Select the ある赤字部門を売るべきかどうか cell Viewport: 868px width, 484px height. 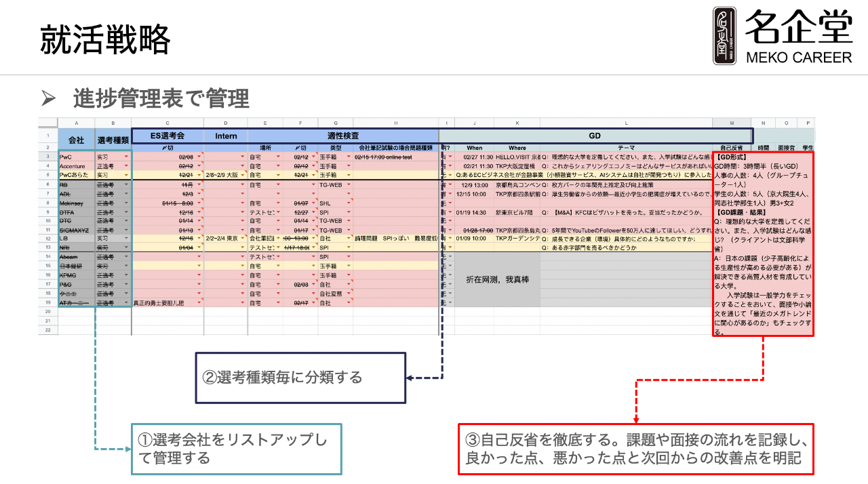[626, 248]
